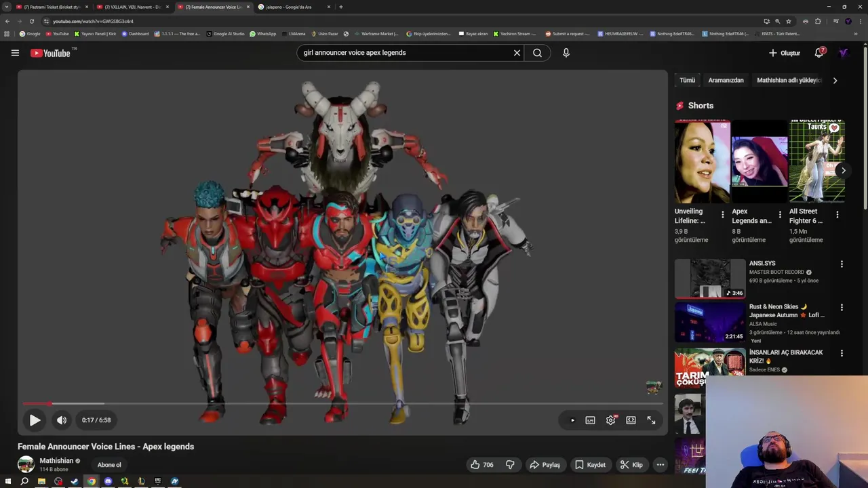Mute the video volume speaker icon
868x488 pixels.
(x=62, y=420)
